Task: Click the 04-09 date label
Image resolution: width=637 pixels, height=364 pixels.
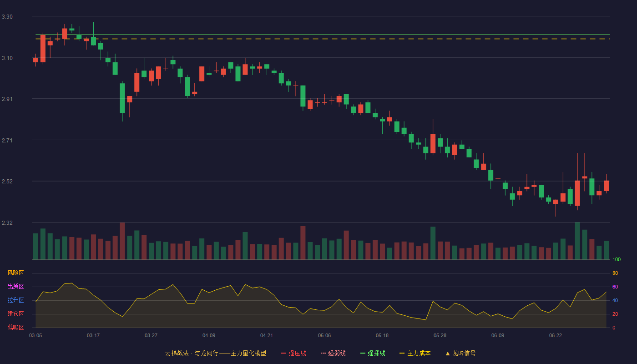Action: 209,335
